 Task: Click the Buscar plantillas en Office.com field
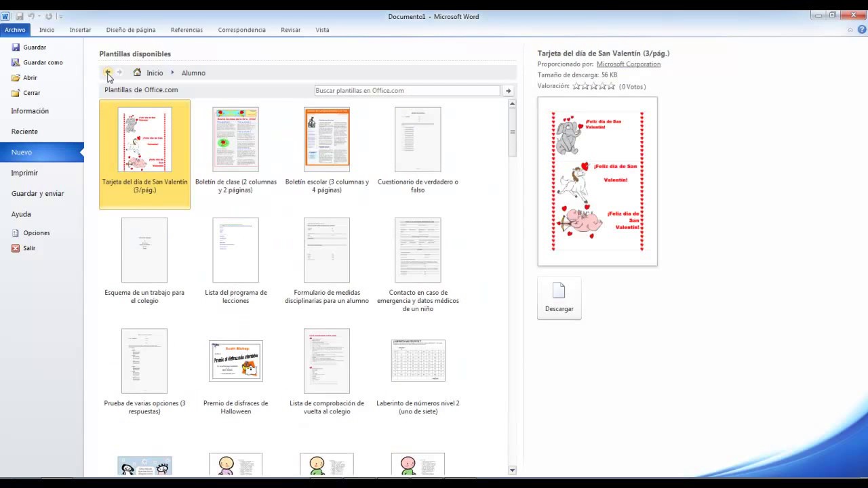tap(407, 90)
